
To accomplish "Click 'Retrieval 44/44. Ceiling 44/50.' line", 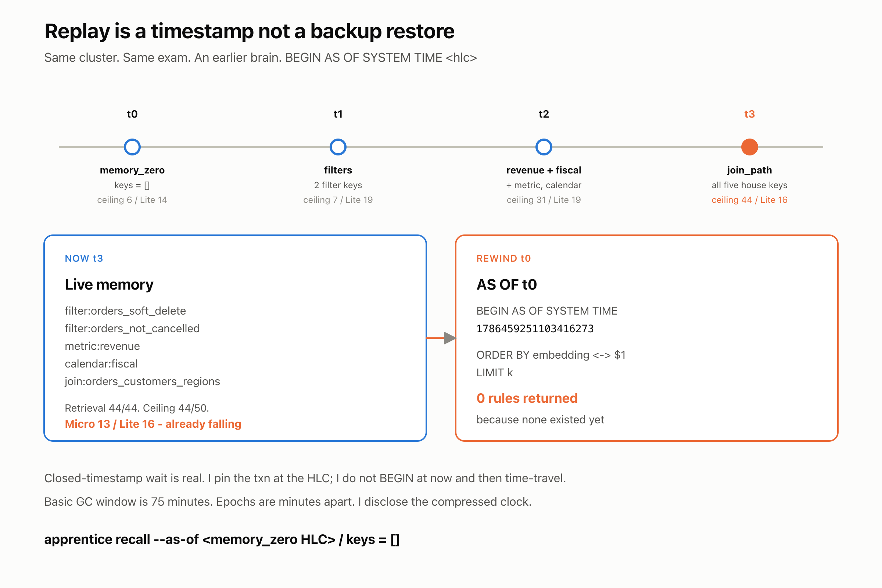I will [137, 408].
